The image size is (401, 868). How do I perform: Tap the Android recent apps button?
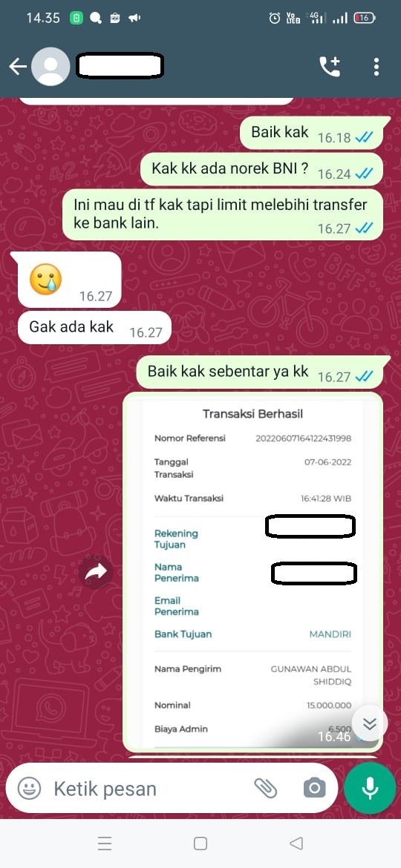[x=105, y=843]
